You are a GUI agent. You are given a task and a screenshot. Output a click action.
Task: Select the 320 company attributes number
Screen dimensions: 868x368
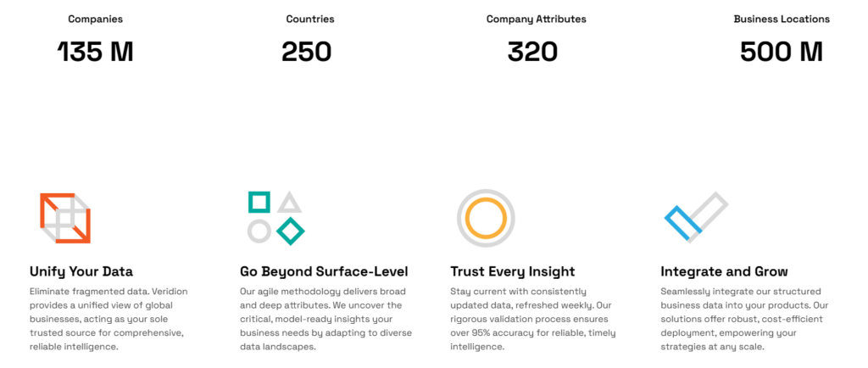pyautogui.click(x=532, y=52)
